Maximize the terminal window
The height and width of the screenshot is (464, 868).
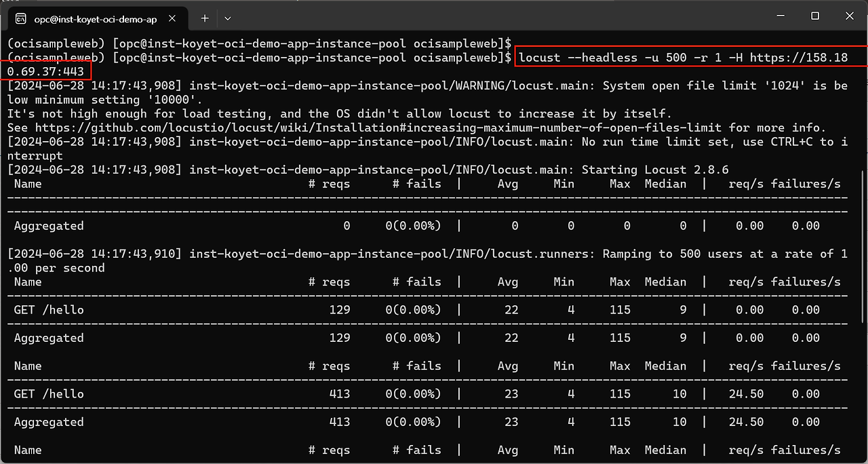[815, 16]
